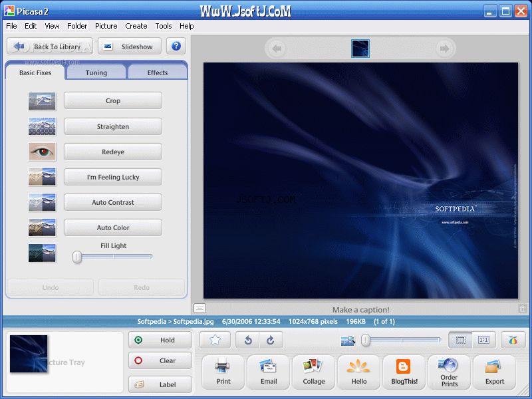Viewport: 532px width, 399px height.
Task: Print the picture
Action: click(223, 372)
